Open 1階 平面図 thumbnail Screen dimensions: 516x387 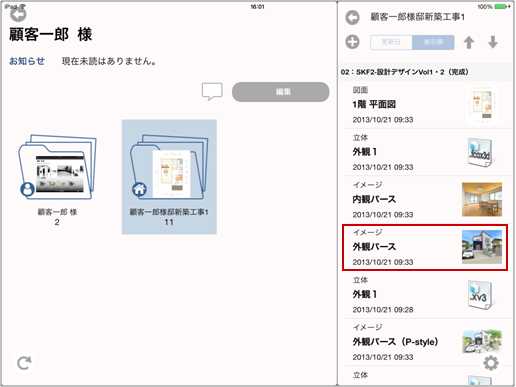click(x=482, y=104)
